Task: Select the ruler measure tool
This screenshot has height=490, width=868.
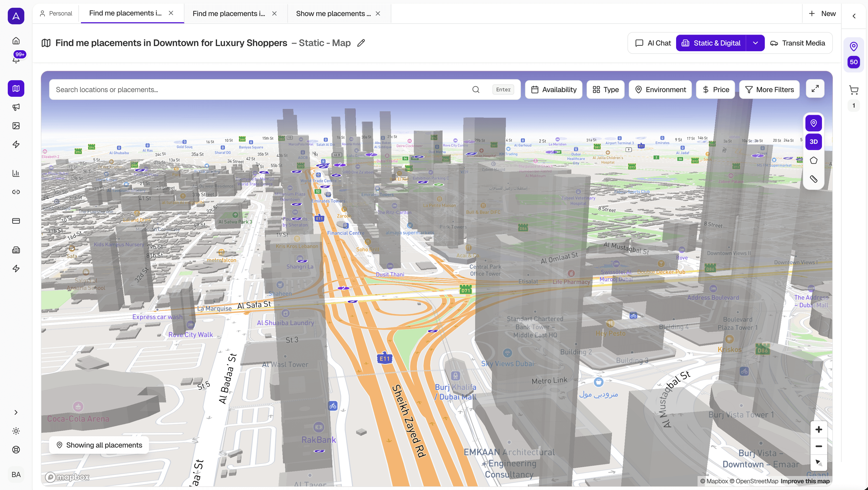Action: pyautogui.click(x=813, y=179)
